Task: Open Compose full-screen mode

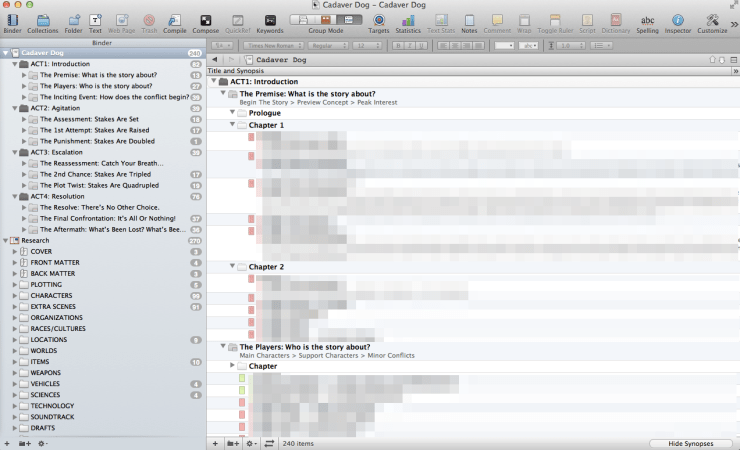Action: (x=206, y=20)
